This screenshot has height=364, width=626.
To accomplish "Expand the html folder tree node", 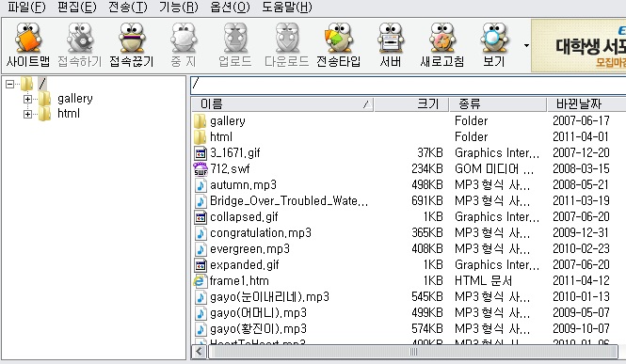I will coord(27,114).
